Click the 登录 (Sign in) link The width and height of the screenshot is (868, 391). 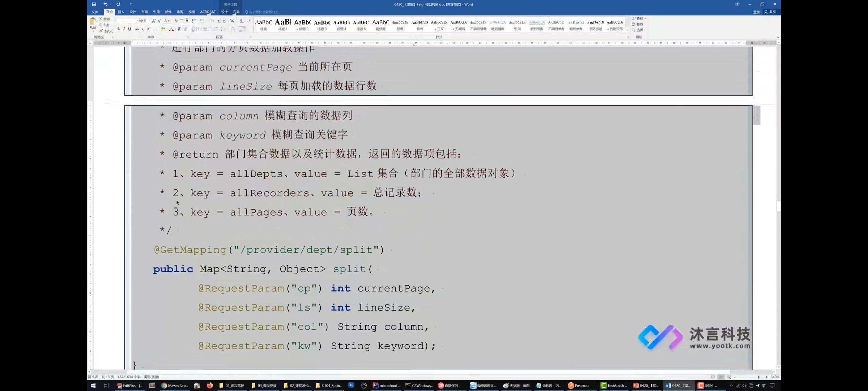pyautogui.click(x=757, y=12)
